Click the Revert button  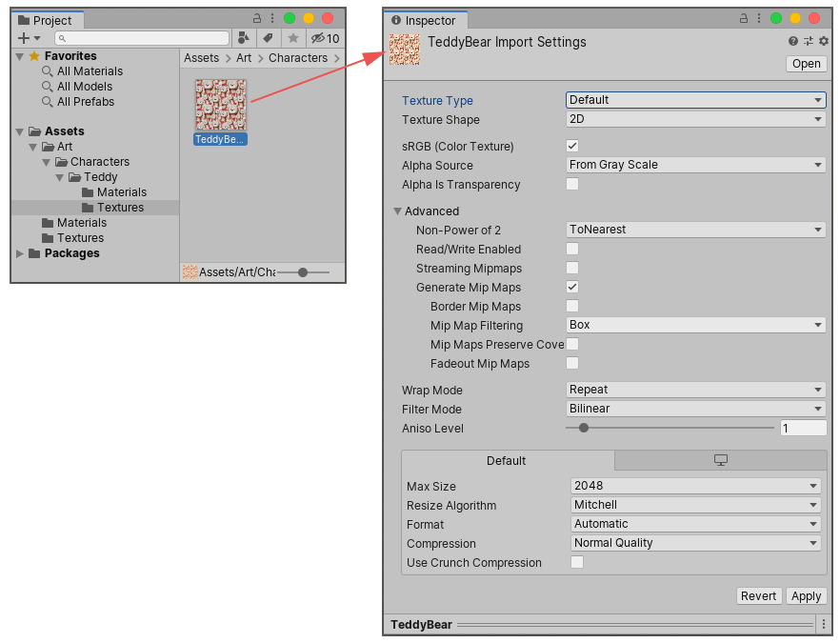tap(758, 595)
